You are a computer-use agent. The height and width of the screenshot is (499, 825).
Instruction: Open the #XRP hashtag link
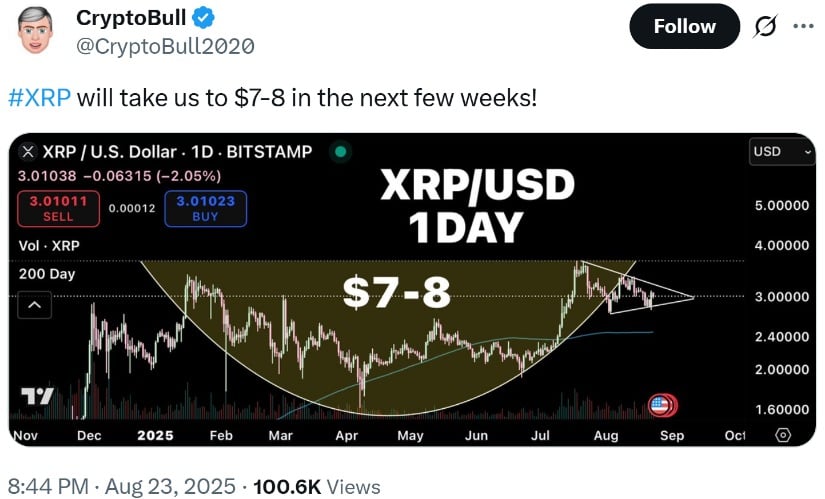pyautogui.click(x=39, y=98)
